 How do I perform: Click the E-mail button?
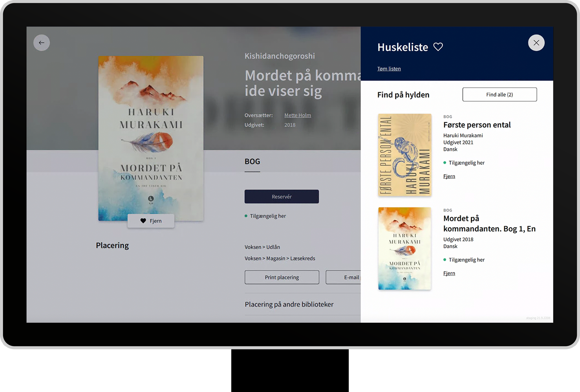tap(343, 277)
